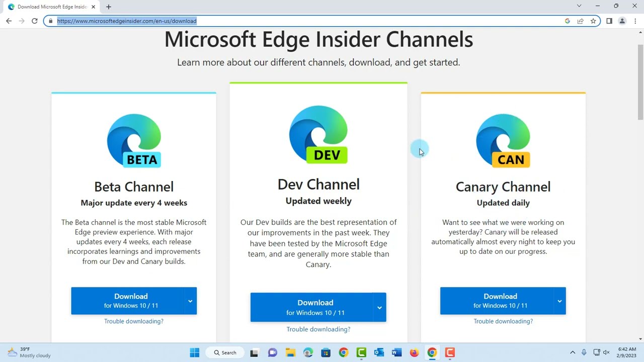Click the Microsoft Edge Insider Channels title
The height and width of the screenshot is (362, 644).
point(318,40)
